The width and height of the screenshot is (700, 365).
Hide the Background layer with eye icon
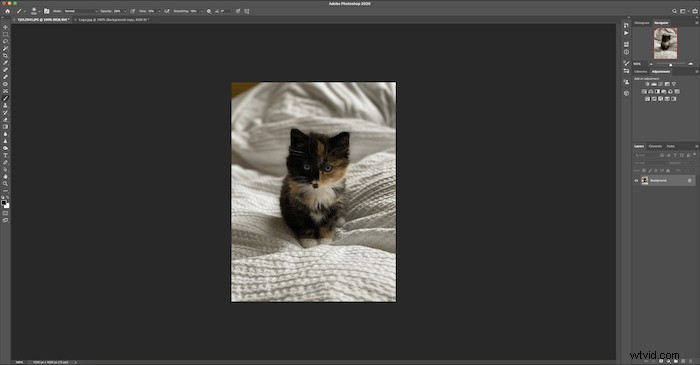click(x=636, y=181)
